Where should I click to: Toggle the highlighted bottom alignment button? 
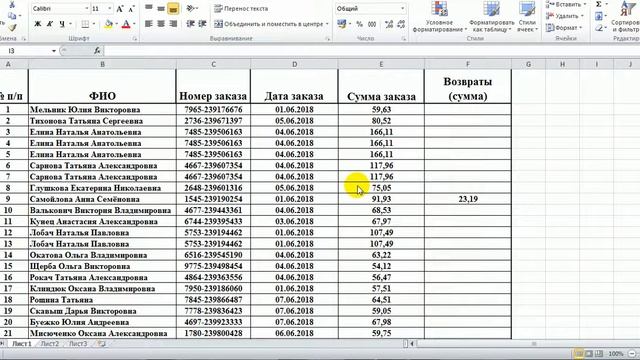[x=173, y=8]
